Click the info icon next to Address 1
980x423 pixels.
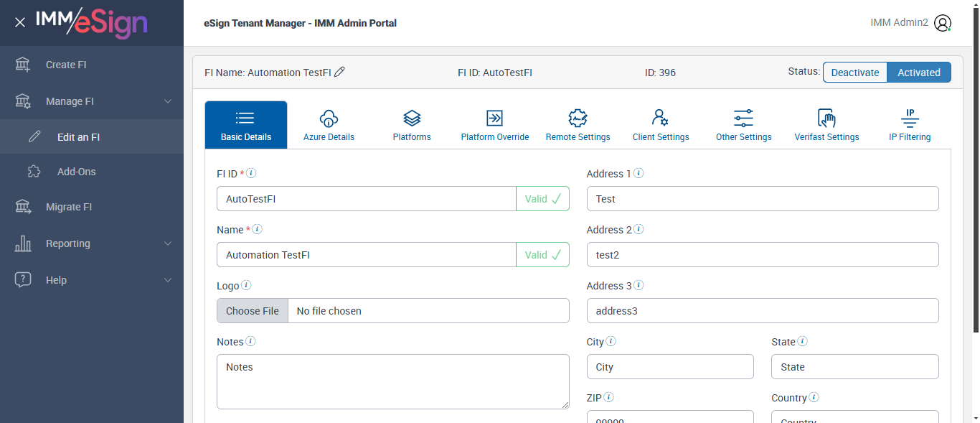pos(639,173)
